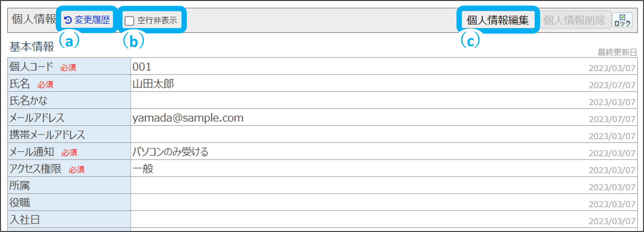Click the empty 入社日 value cell

tap(300, 220)
